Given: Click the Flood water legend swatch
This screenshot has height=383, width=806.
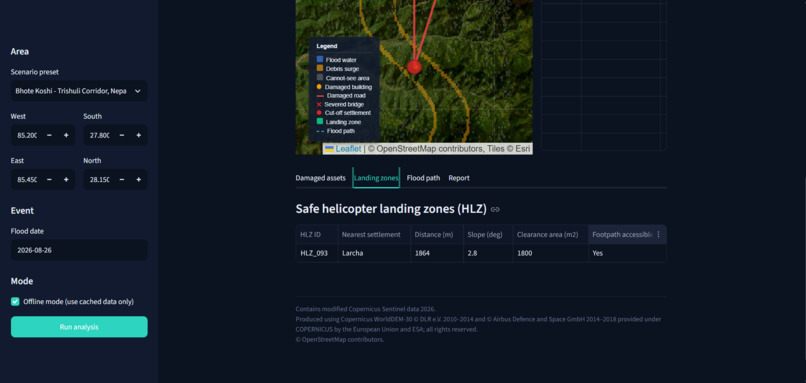Looking at the screenshot, I should click(x=320, y=60).
